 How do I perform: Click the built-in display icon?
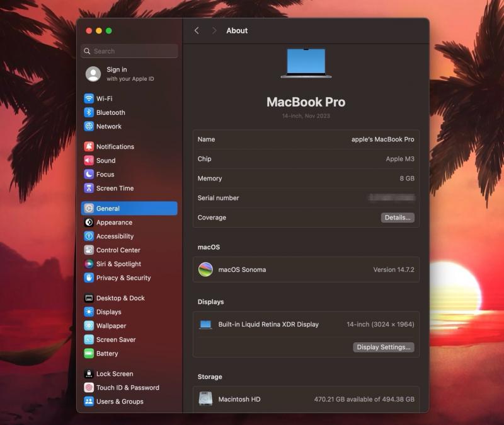[x=205, y=324]
